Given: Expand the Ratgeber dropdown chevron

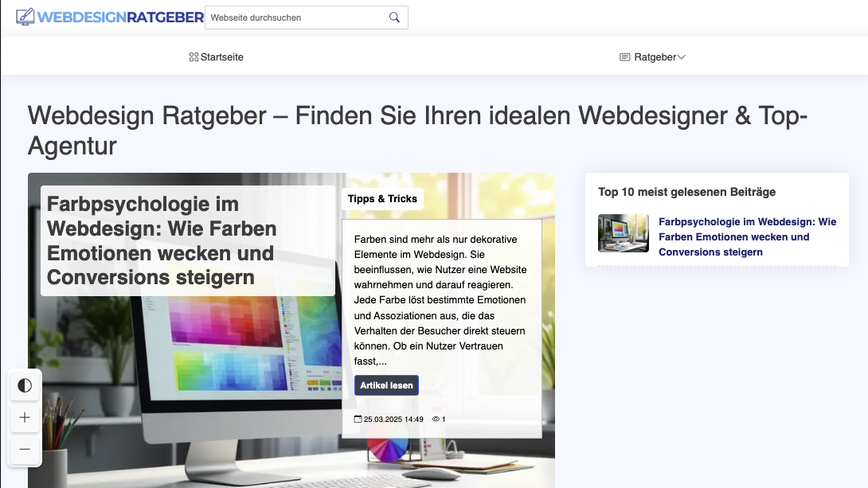Looking at the screenshot, I should 682,57.
